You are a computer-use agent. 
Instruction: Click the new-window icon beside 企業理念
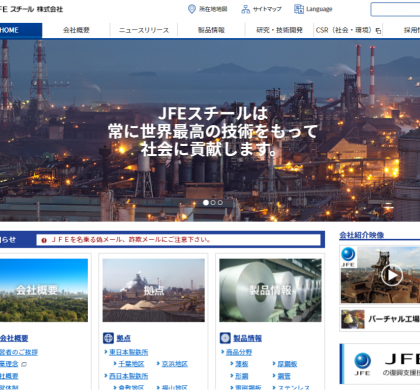24,364
